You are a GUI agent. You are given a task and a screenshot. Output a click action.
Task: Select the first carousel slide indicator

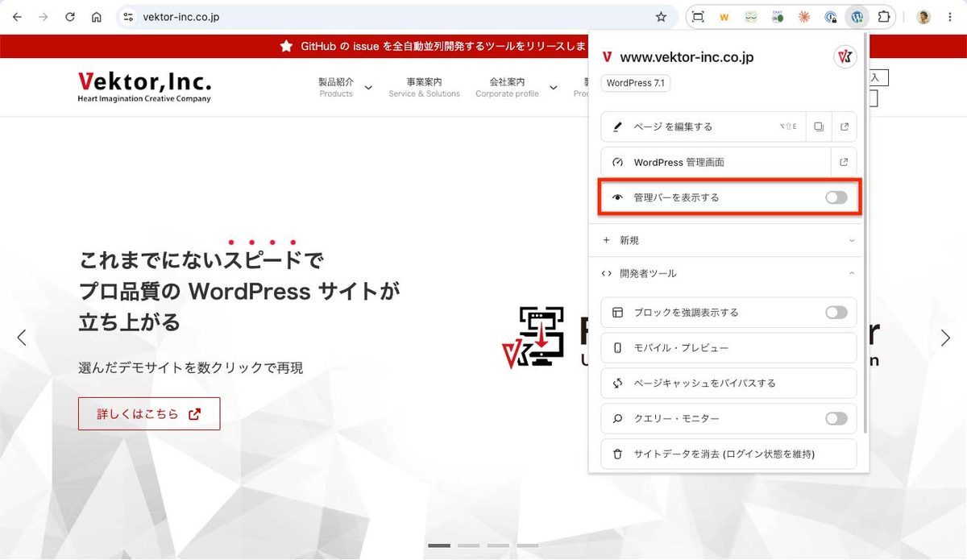click(439, 545)
